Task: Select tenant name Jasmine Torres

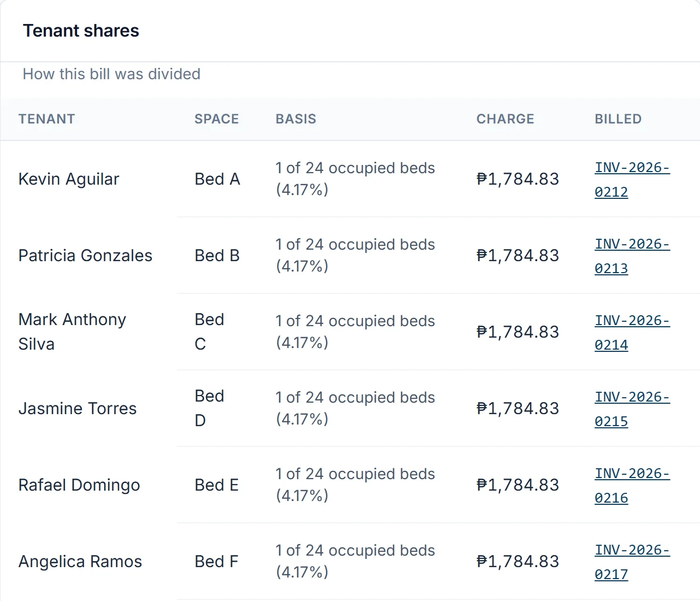Action: click(78, 409)
